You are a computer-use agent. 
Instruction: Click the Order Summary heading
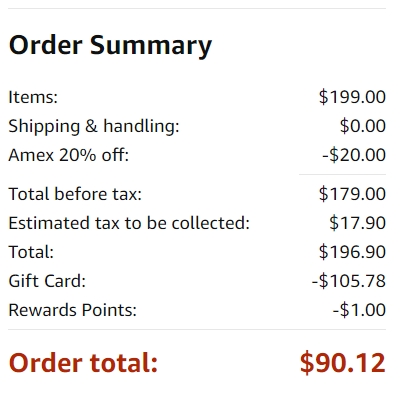click(x=110, y=45)
